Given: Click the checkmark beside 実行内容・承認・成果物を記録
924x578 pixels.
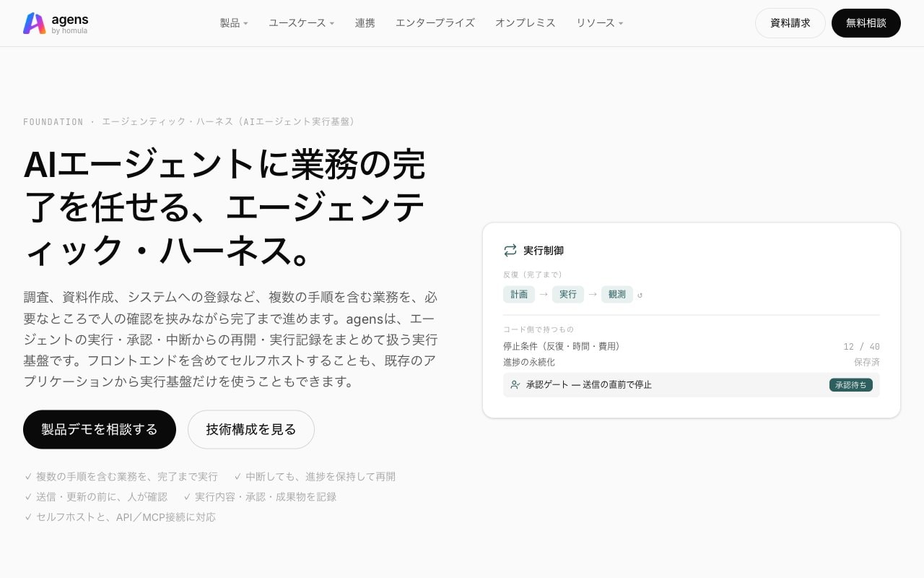Looking at the screenshot, I should click(x=187, y=497).
